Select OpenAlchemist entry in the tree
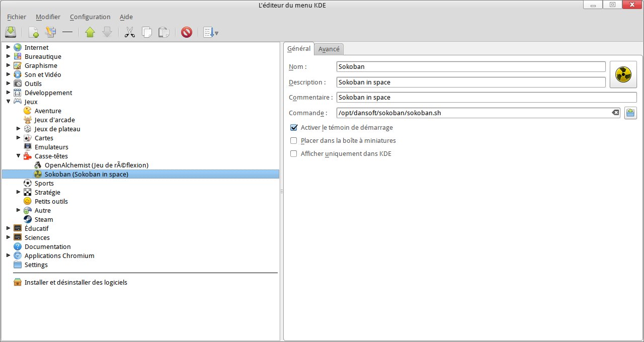 pyautogui.click(x=96, y=165)
